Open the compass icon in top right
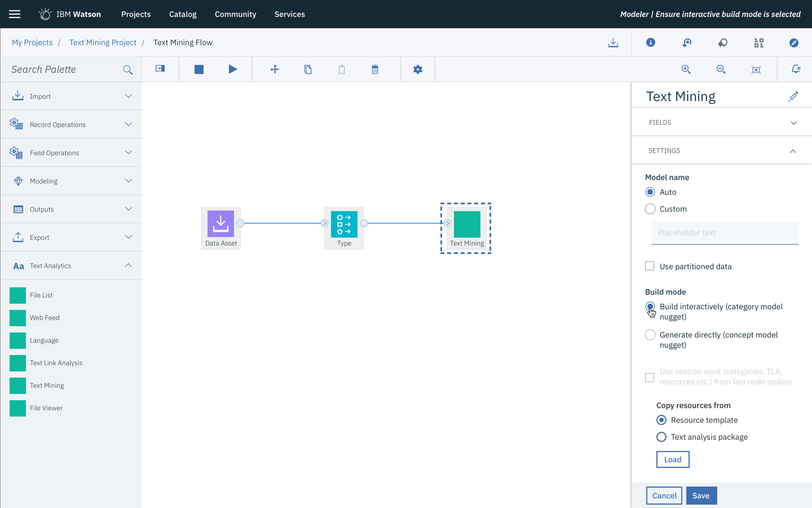Screen dimensions: 812x508 [x=793, y=43]
